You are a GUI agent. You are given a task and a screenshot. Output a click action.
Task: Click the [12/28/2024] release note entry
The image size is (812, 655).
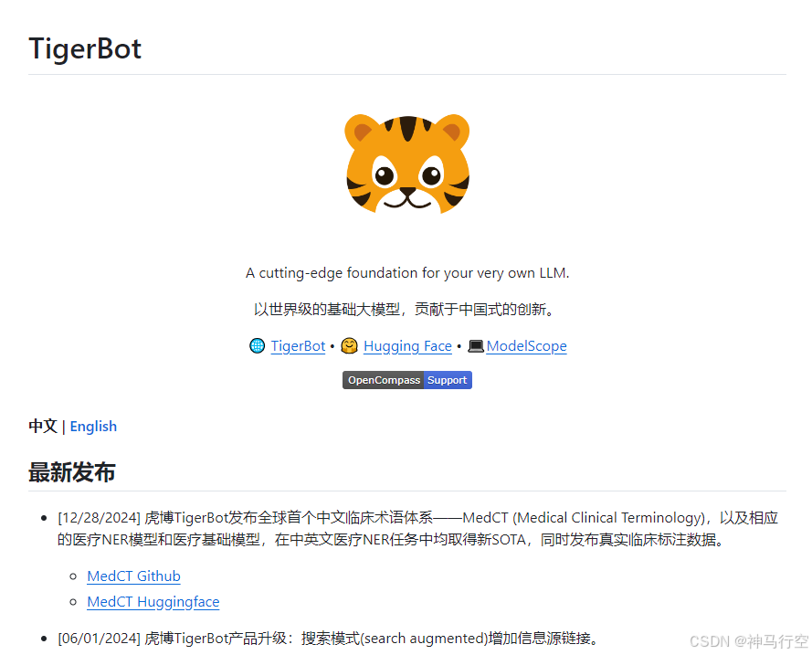[x=418, y=529]
